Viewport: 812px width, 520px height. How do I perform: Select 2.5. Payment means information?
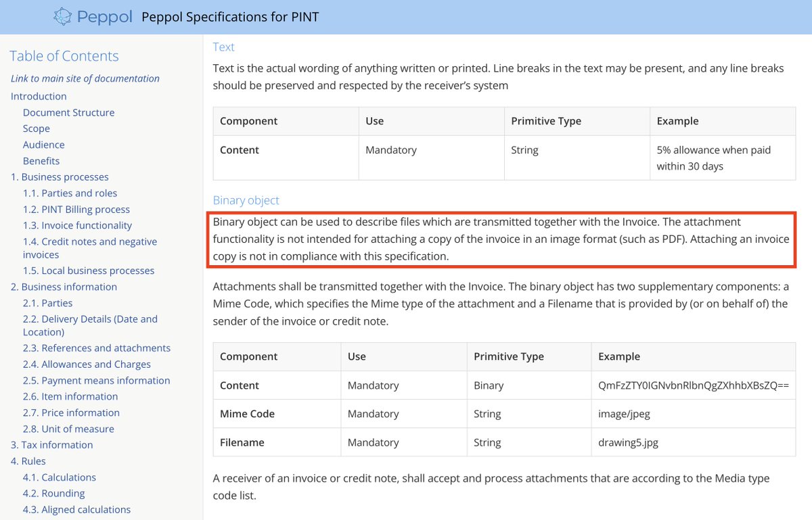click(97, 381)
